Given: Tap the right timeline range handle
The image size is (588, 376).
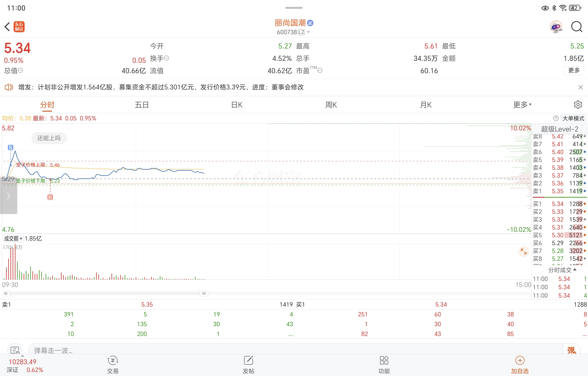Looking at the screenshot, I should pos(204,293).
